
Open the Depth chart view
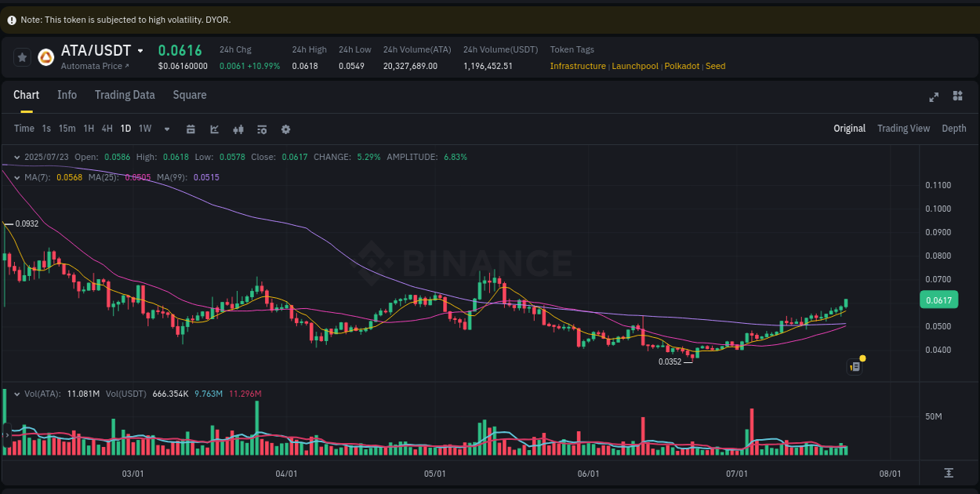click(954, 128)
